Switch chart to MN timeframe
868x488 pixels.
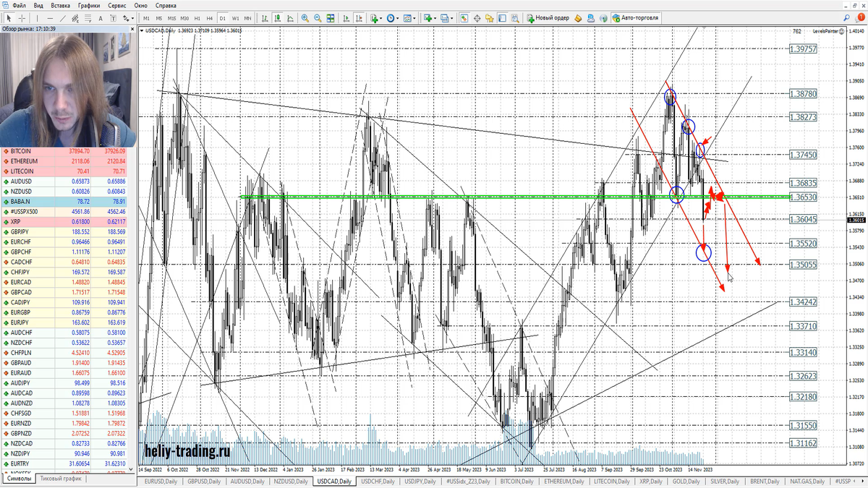pyautogui.click(x=247, y=17)
